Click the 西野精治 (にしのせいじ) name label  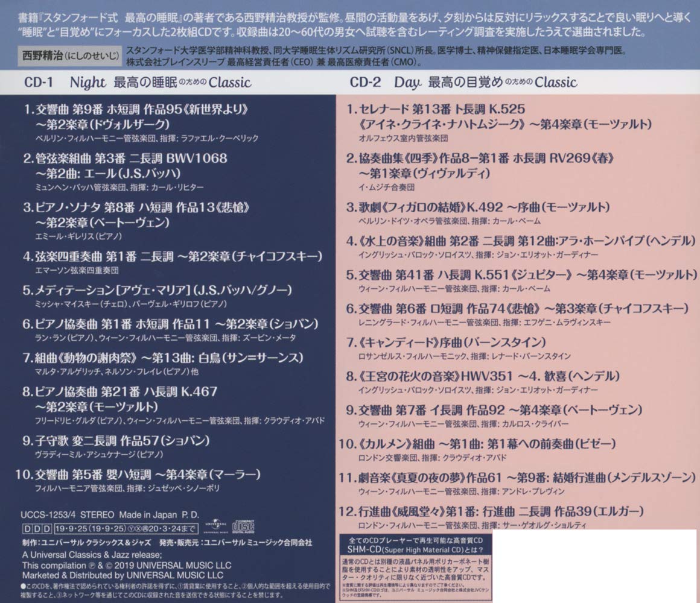tap(71, 55)
